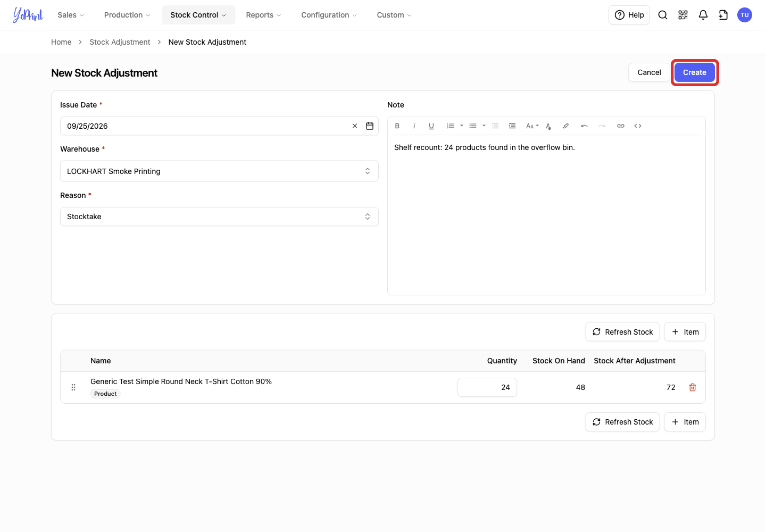Click the lower add Item button
766x532 pixels.
coord(685,422)
